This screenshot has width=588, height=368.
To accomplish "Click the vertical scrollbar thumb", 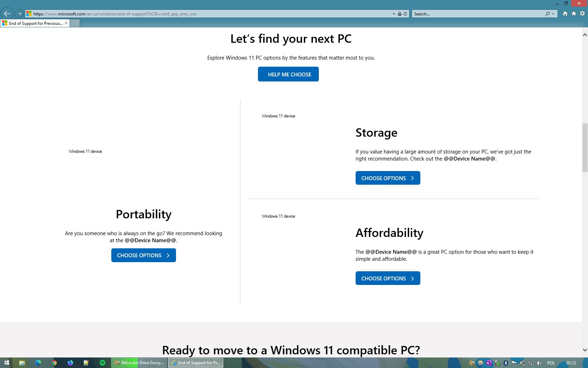I will (585, 148).
